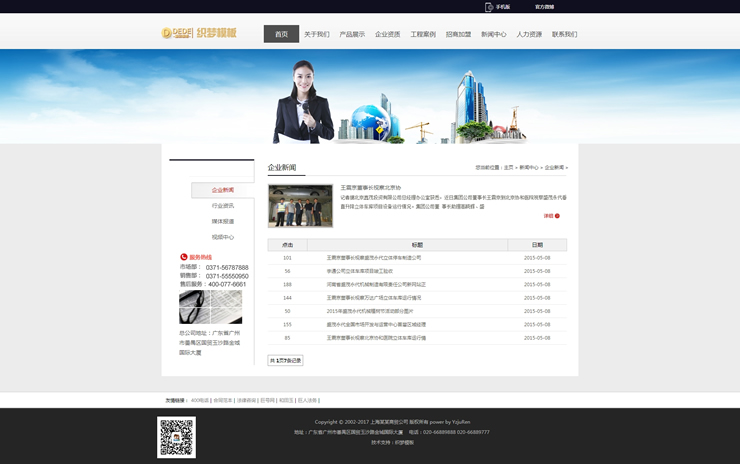Open the news article with 101 clicks
Screen dimensions: 740x464
[374, 258]
